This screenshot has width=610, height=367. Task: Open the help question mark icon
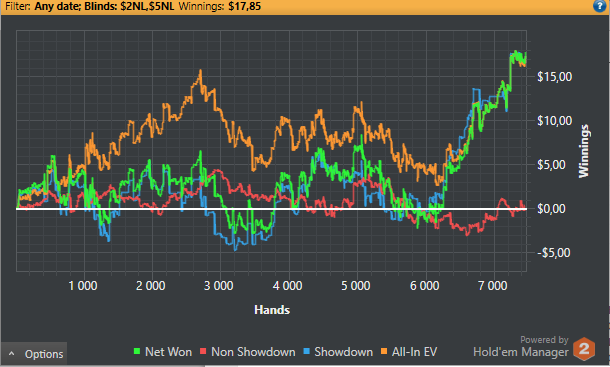(x=599, y=6)
